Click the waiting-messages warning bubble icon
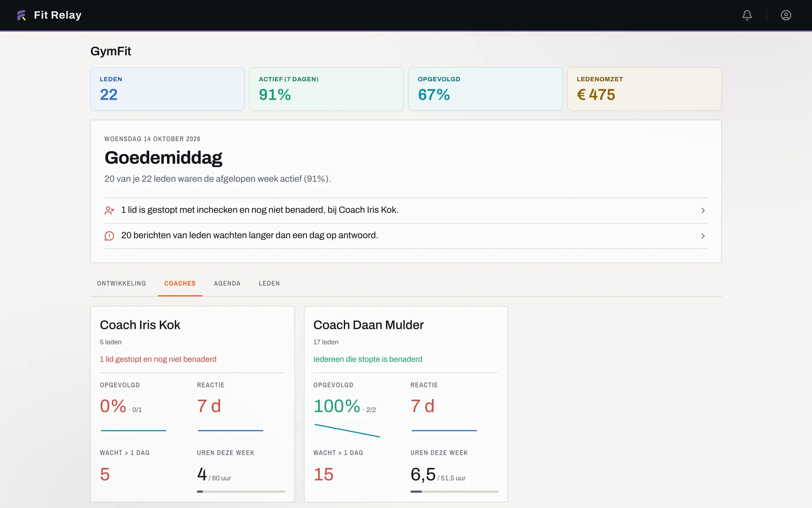 pyautogui.click(x=110, y=236)
